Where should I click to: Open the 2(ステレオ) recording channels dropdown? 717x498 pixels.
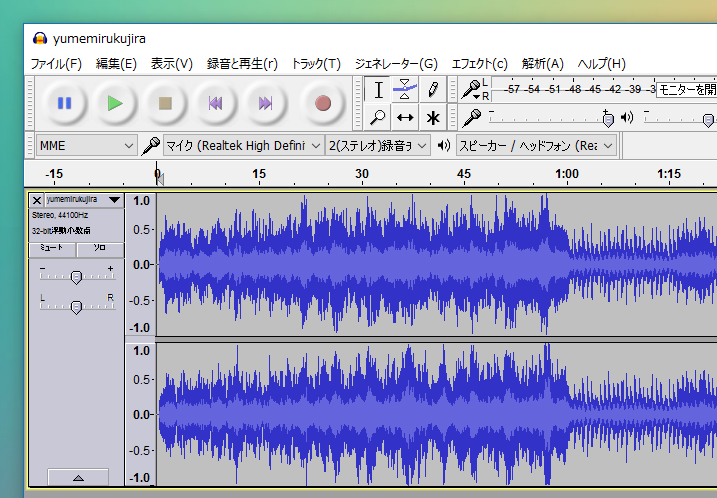pyautogui.click(x=378, y=146)
